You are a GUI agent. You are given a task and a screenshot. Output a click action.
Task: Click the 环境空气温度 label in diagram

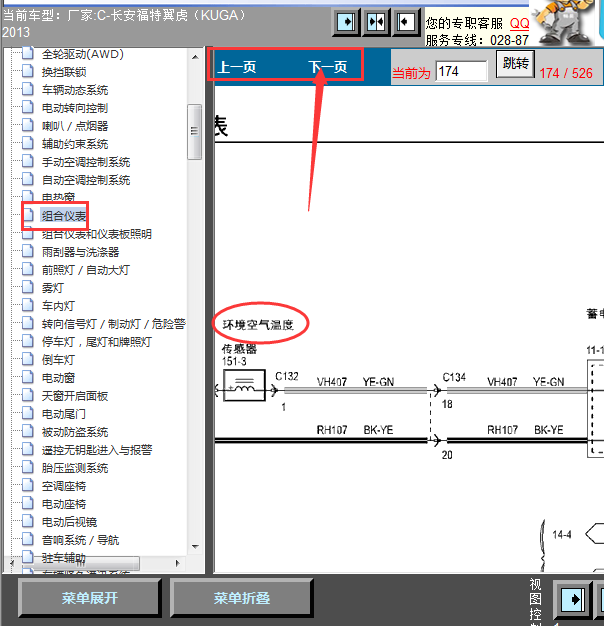tap(258, 325)
